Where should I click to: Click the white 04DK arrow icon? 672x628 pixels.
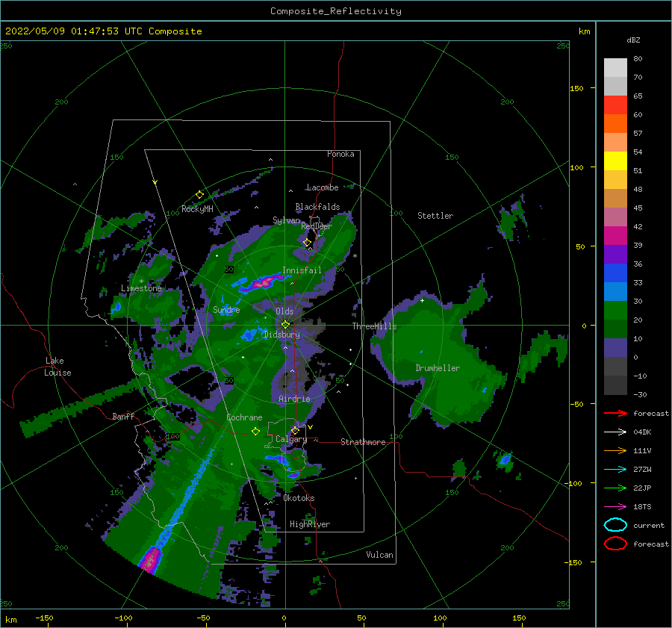(x=615, y=432)
